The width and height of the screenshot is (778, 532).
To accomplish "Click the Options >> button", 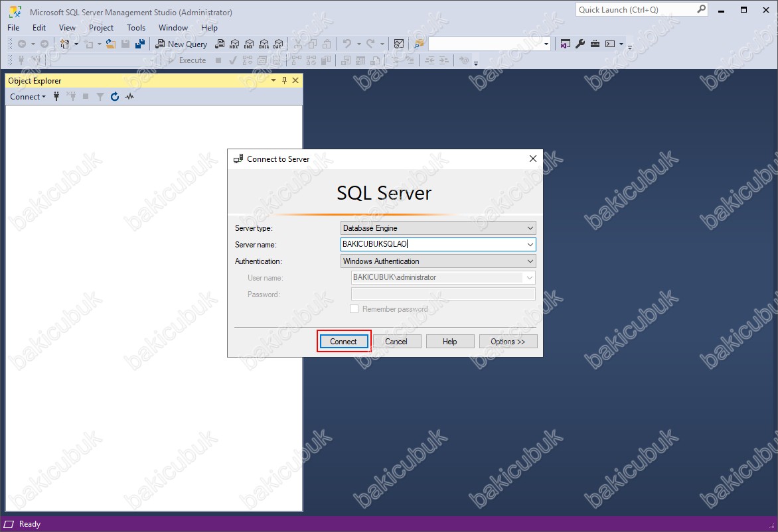I will (508, 342).
